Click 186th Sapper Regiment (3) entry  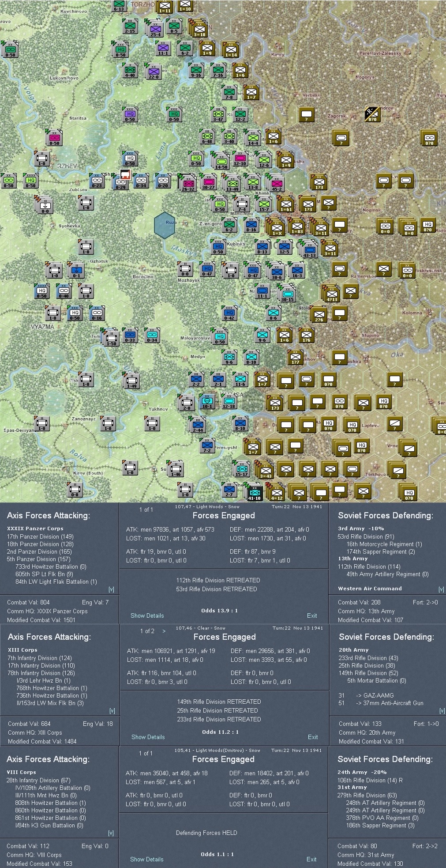pyautogui.click(x=380, y=825)
